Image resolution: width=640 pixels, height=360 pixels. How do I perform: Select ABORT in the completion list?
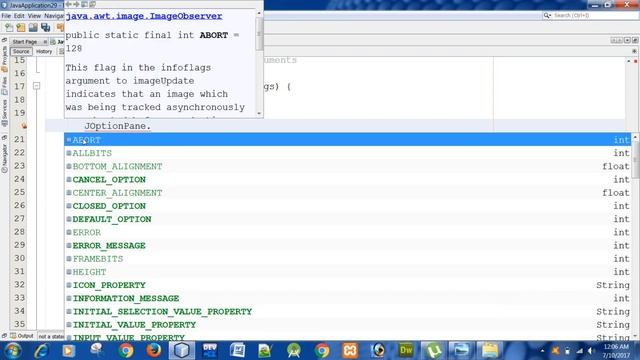point(348,140)
